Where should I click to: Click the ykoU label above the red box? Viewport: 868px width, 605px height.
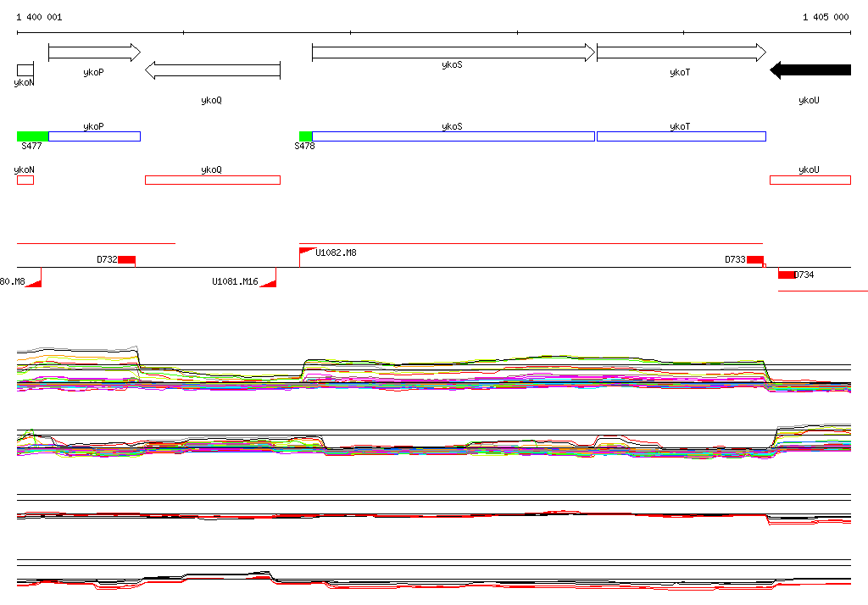(809, 170)
